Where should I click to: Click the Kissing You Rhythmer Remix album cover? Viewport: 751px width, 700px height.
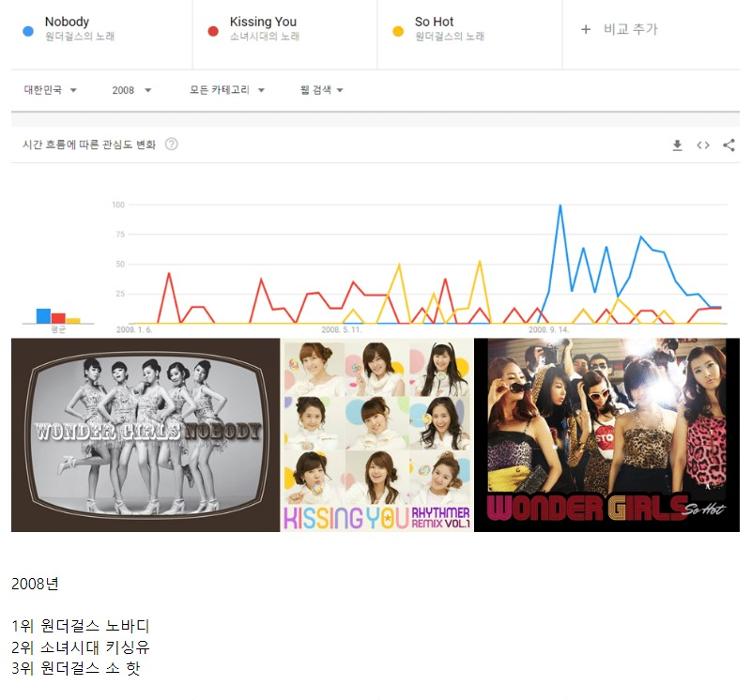coord(377,434)
